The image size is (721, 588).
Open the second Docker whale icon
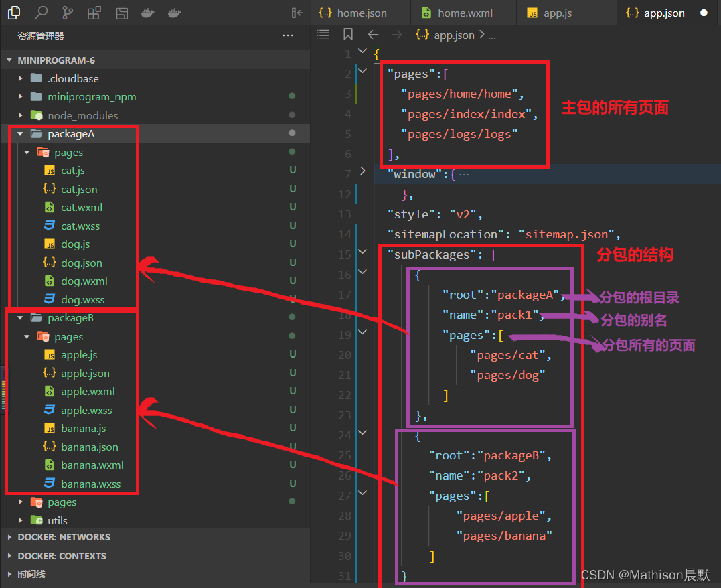click(174, 13)
